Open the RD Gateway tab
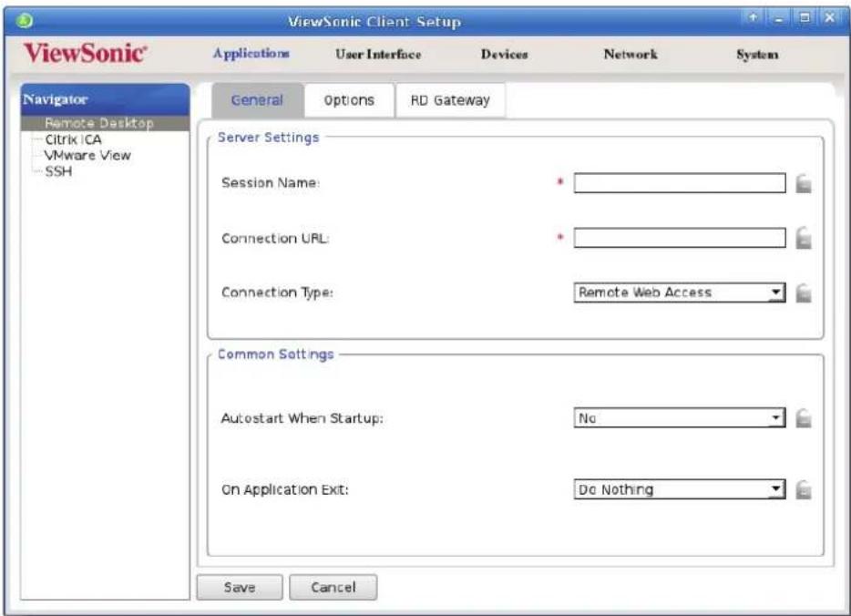Screen dimensions: 851x616 pyautogui.click(x=450, y=100)
